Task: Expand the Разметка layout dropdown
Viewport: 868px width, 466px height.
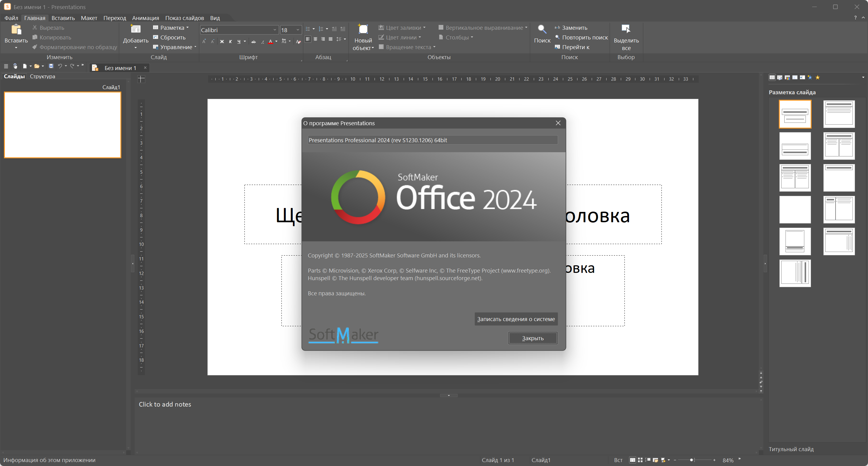Action: 187,28
